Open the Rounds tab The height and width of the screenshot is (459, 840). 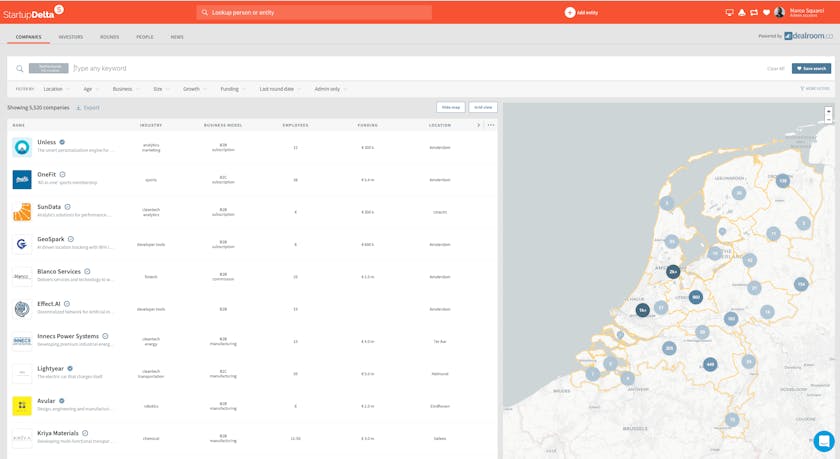pos(109,37)
